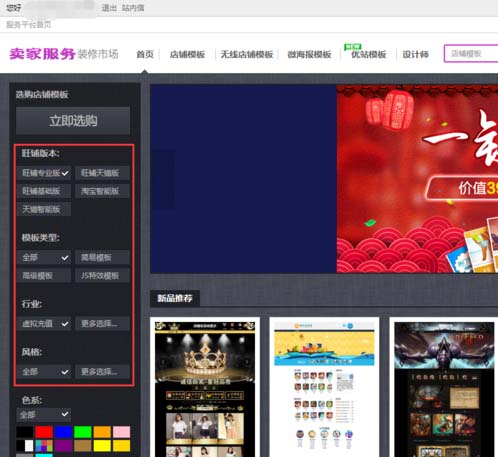Toggle the 旺铺专业版 version filter
This screenshot has width=498, height=457.
tap(44, 173)
